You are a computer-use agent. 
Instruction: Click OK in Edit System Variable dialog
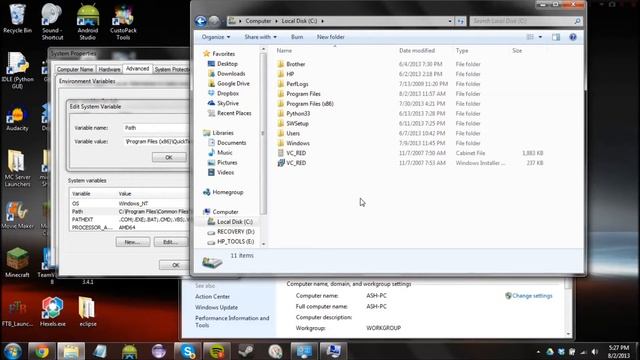click(x=169, y=157)
